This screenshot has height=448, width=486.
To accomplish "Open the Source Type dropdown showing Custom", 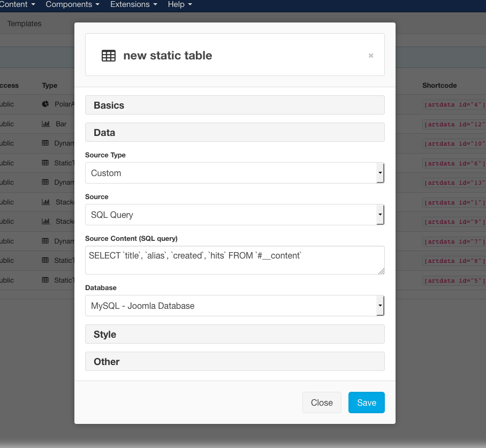I will pos(234,173).
